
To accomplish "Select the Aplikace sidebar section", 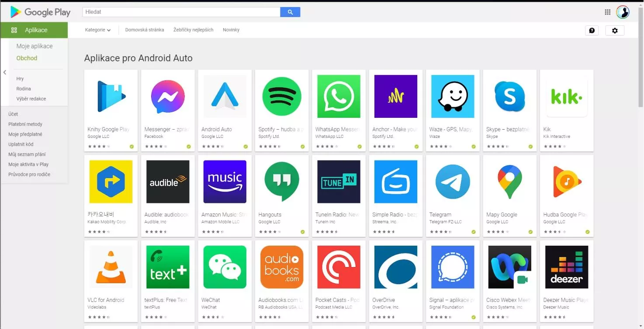I will coord(34,30).
